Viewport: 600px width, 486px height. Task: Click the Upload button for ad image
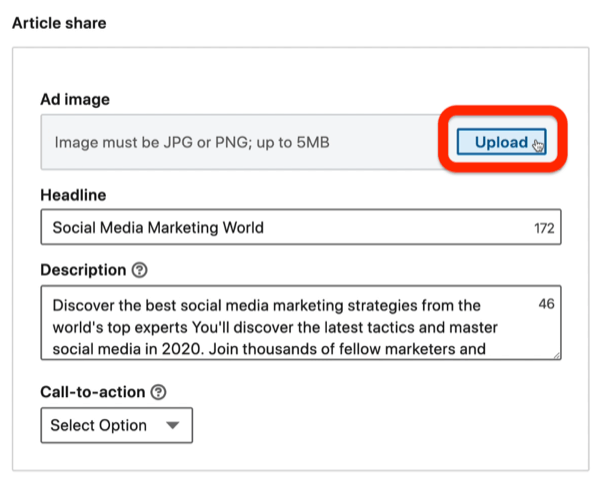pyautogui.click(x=501, y=142)
